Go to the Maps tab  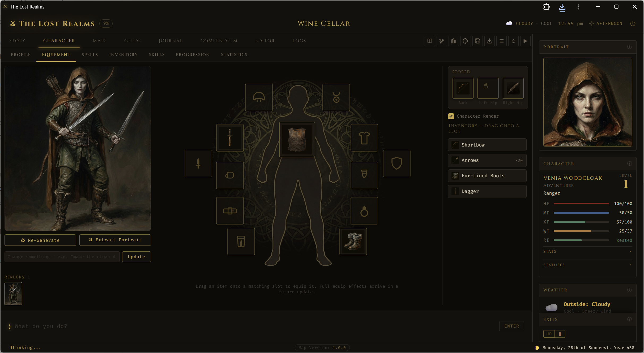pos(100,41)
